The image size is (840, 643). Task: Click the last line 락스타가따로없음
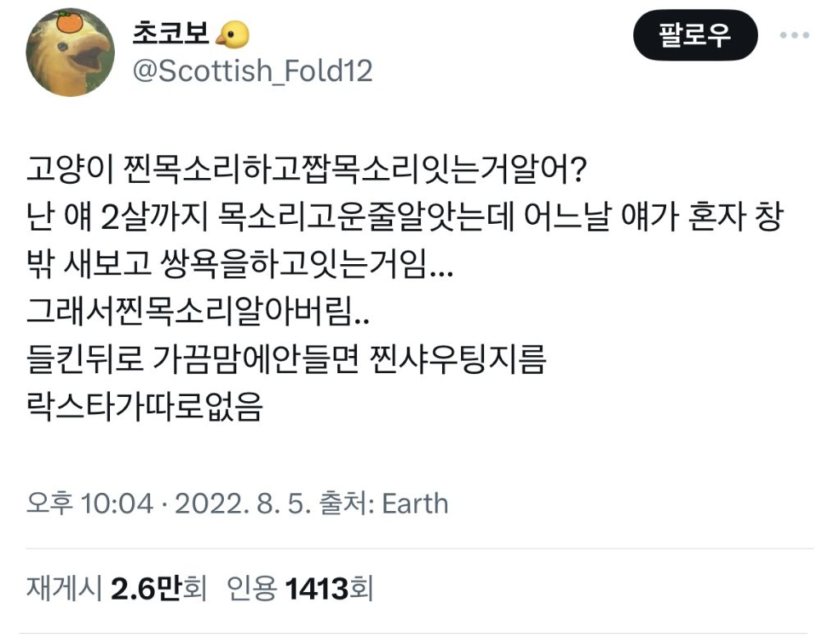click(x=144, y=408)
